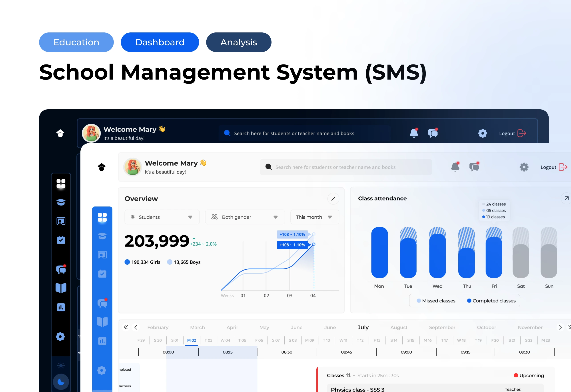Open messages icon in light header

474,167
